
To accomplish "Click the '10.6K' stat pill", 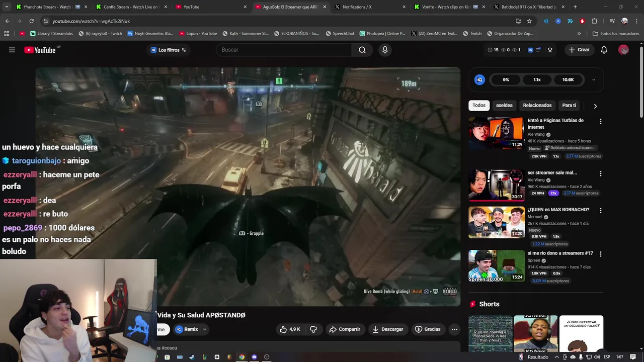I will click(568, 79).
